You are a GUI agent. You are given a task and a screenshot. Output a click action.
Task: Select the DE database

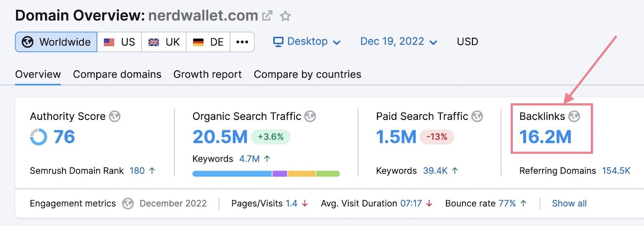tap(208, 42)
